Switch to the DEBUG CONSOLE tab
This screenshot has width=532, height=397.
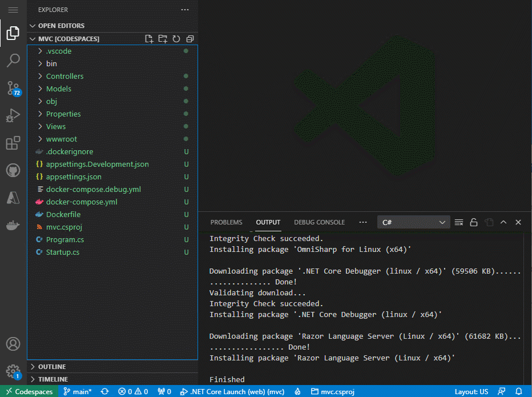(x=319, y=222)
